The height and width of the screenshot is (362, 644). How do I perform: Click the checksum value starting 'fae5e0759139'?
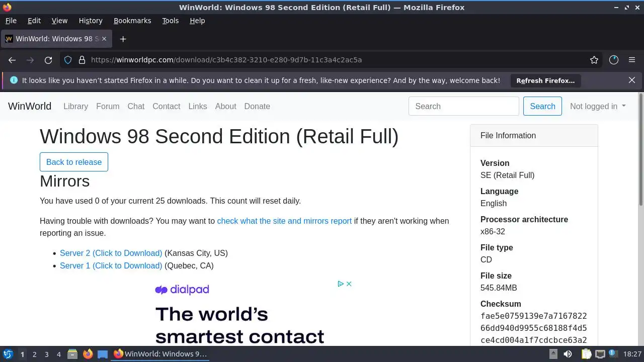[x=533, y=328]
